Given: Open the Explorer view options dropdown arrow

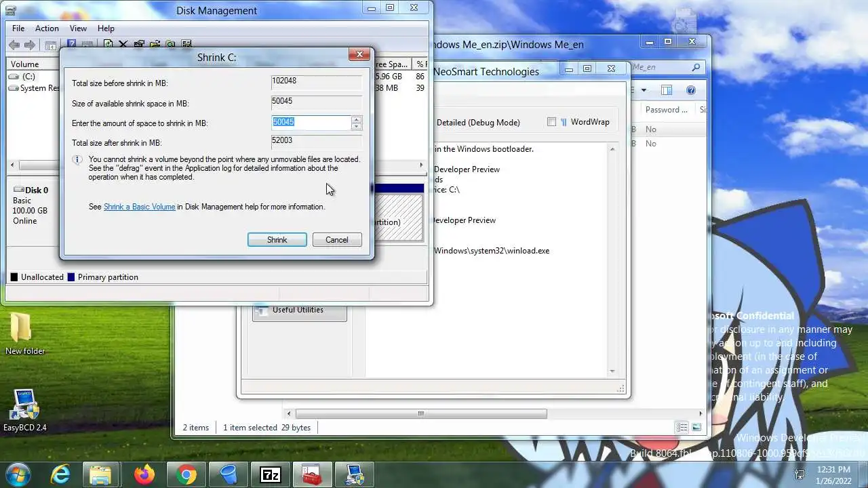Looking at the screenshot, I should [x=644, y=90].
